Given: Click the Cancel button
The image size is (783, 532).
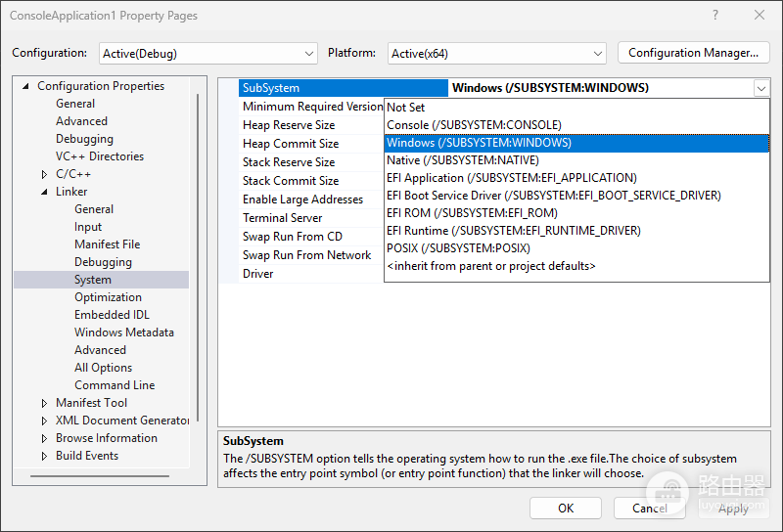Looking at the screenshot, I should click(649, 509).
